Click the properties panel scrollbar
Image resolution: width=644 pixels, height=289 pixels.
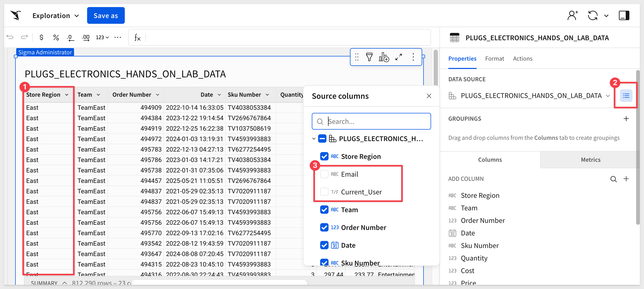tap(638, 147)
